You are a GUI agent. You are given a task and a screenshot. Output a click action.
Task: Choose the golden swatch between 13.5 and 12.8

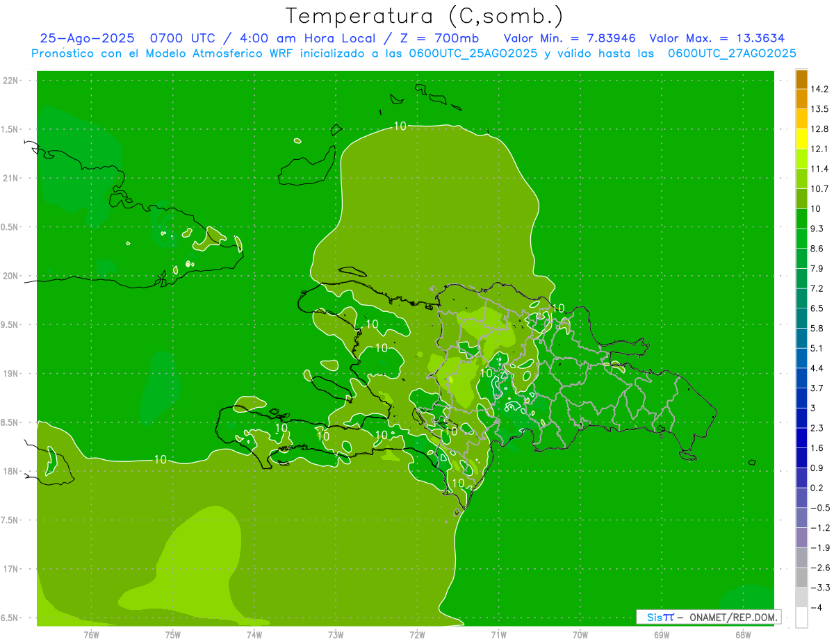(801, 119)
